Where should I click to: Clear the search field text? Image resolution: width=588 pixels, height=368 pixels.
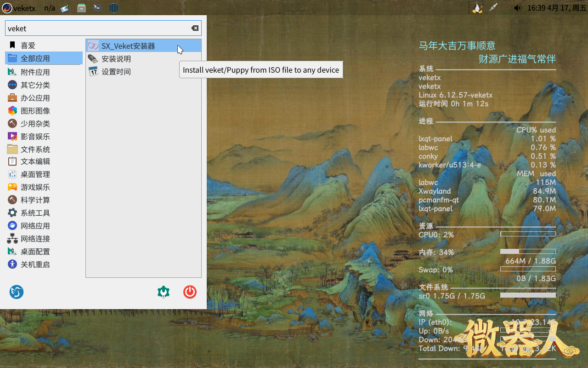[x=195, y=28]
